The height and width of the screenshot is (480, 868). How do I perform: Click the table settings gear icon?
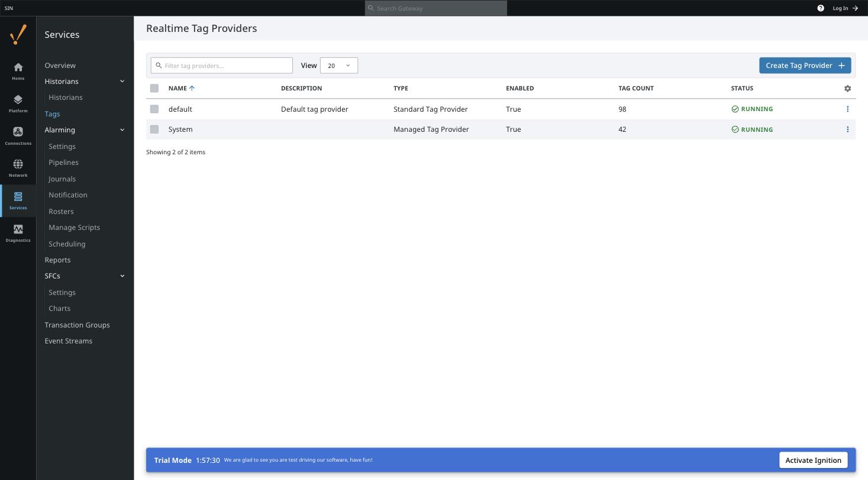[847, 88]
